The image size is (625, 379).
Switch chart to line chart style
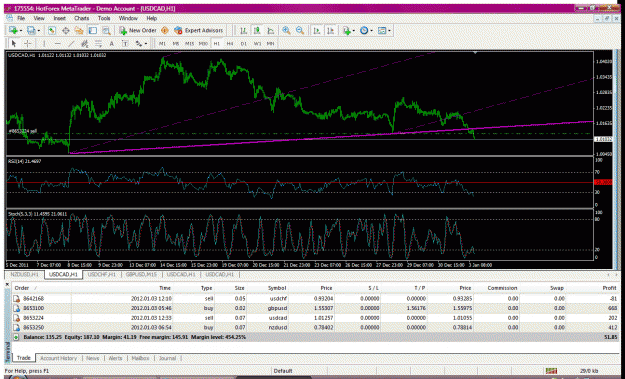point(271,30)
